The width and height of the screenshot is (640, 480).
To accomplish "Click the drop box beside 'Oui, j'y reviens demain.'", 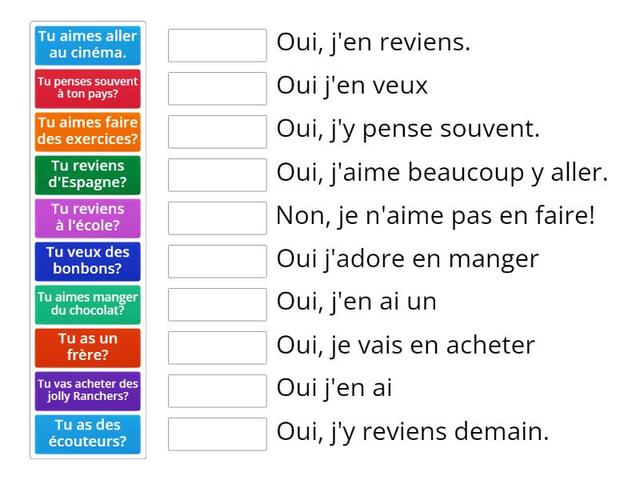I will click(x=217, y=434).
